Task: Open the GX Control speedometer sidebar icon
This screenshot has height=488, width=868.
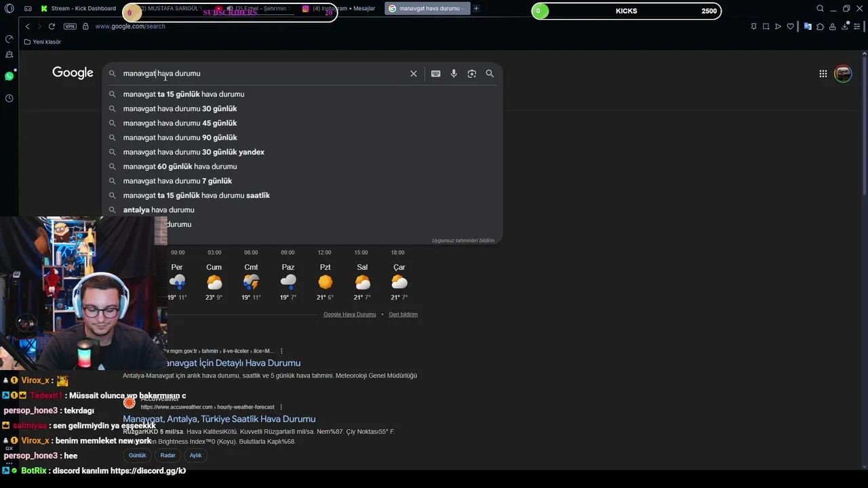Action: [9, 39]
